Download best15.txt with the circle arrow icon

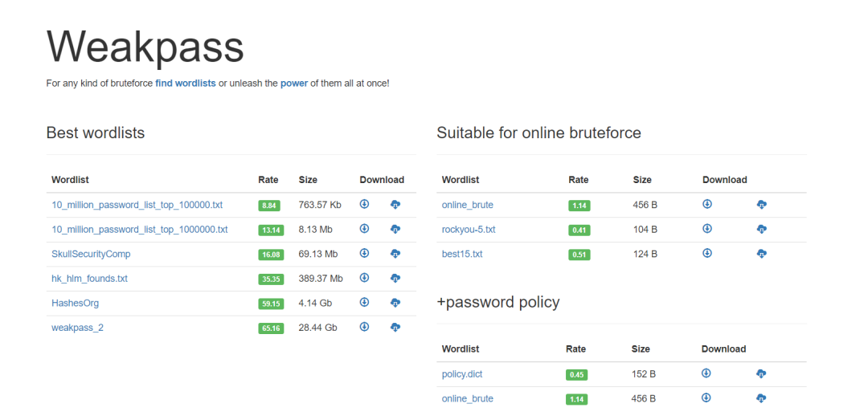click(707, 253)
